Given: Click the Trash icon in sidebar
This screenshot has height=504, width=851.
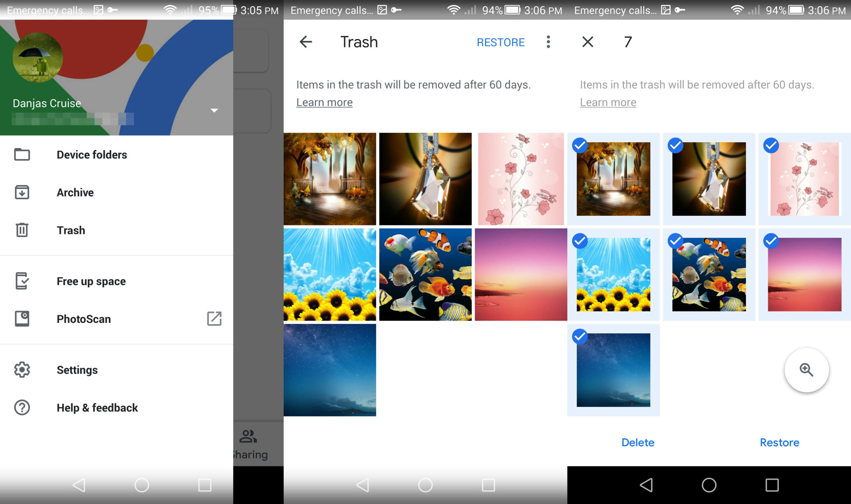Looking at the screenshot, I should 22,230.
